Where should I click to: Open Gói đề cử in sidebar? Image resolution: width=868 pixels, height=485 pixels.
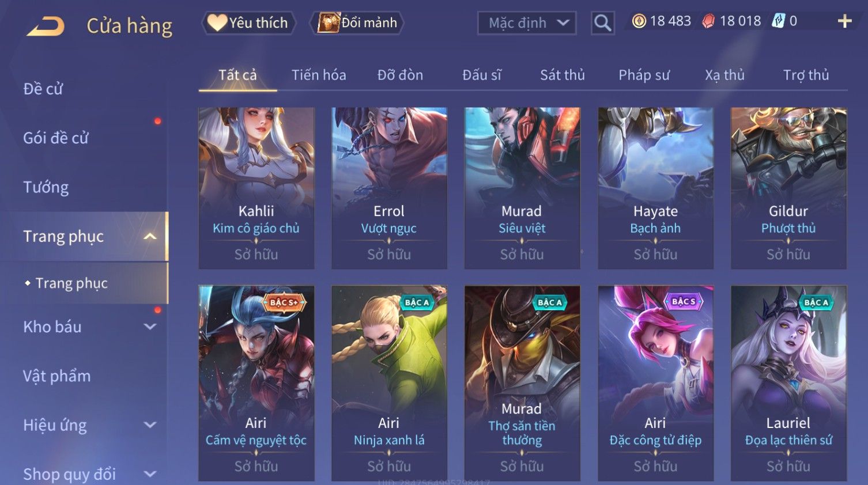(56, 138)
